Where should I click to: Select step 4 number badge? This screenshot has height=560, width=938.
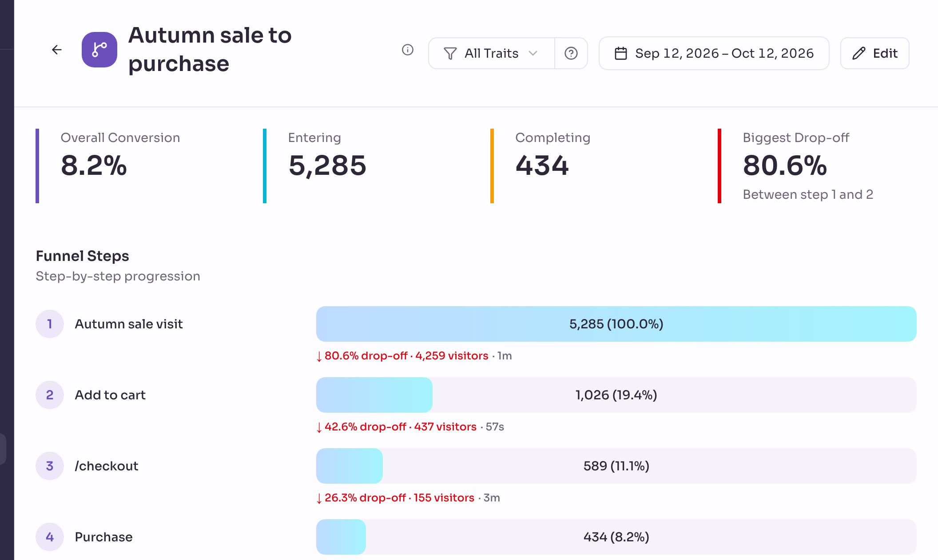click(x=50, y=537)
